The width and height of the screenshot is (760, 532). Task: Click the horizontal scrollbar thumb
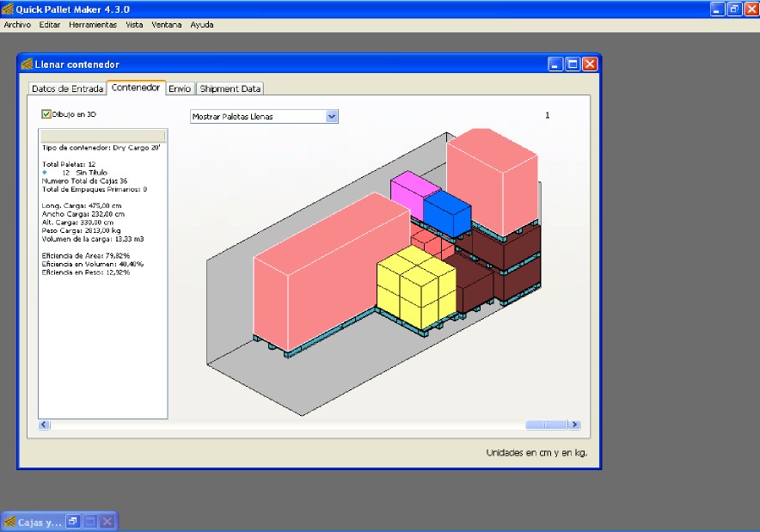546,425
